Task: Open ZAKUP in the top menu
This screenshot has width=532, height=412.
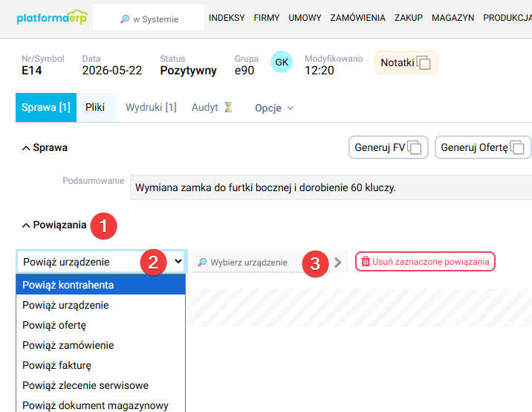Action: [x=409, y=18]
